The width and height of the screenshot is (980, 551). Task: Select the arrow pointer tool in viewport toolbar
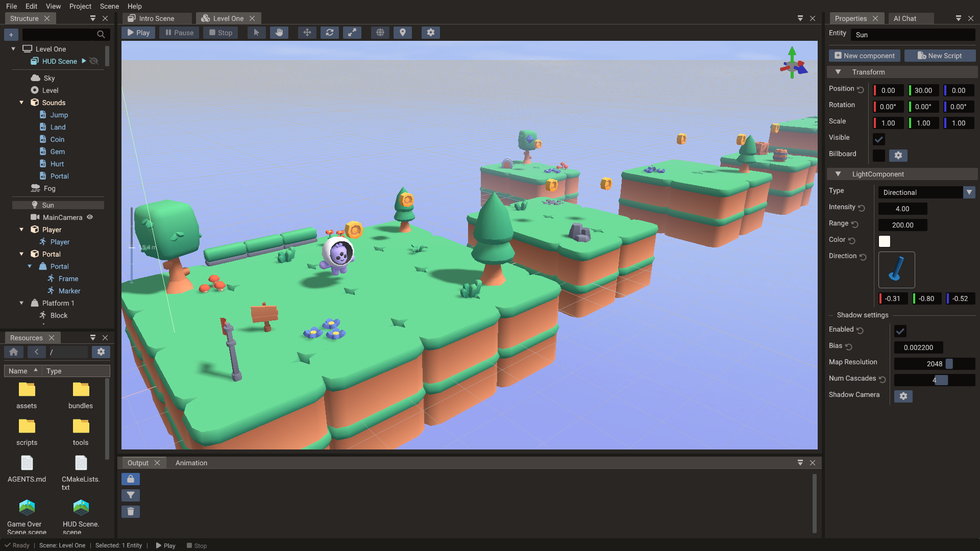[x=256, y=33]
